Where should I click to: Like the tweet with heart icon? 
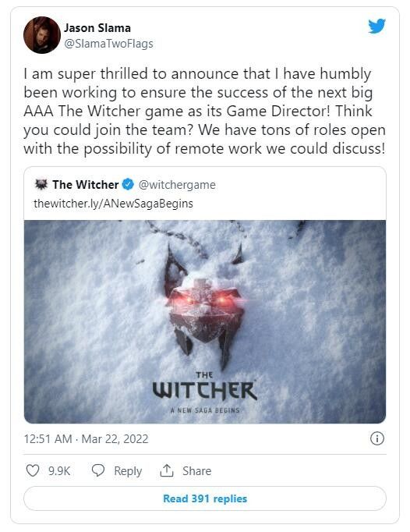tap(33, 470)
